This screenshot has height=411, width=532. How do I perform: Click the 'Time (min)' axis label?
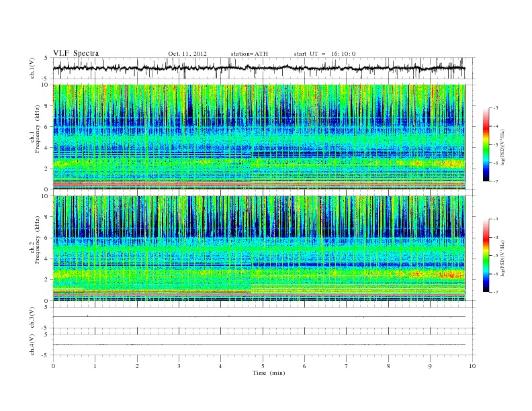point(269,373)
